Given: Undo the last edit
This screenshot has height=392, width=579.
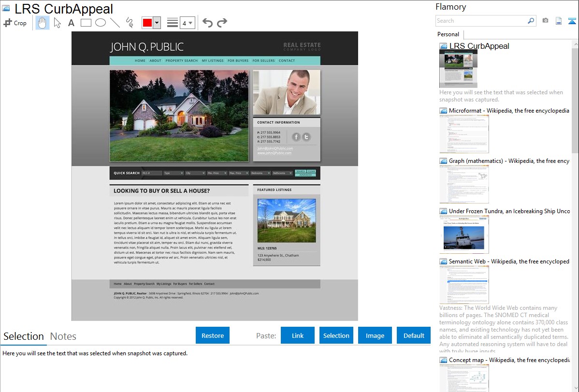Looking at the screenshot, I should 207,23.
